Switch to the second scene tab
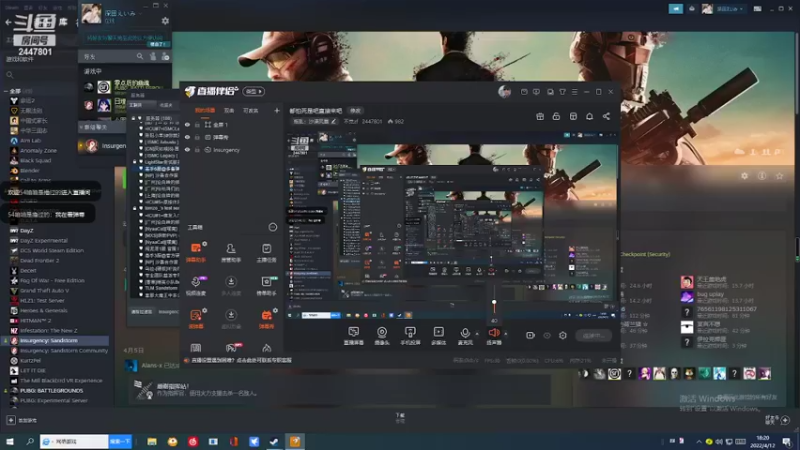Screen dimensions: 800x450 tap(229, 110)
